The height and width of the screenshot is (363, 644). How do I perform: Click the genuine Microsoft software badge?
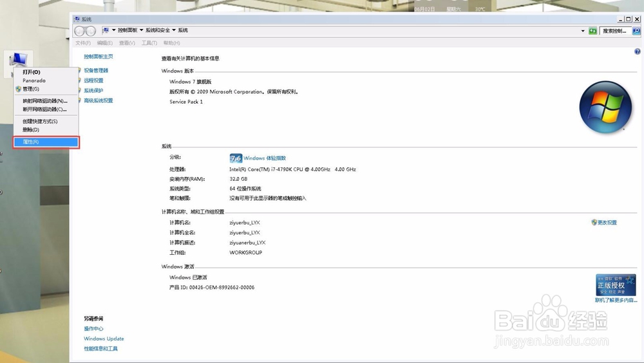616,285
